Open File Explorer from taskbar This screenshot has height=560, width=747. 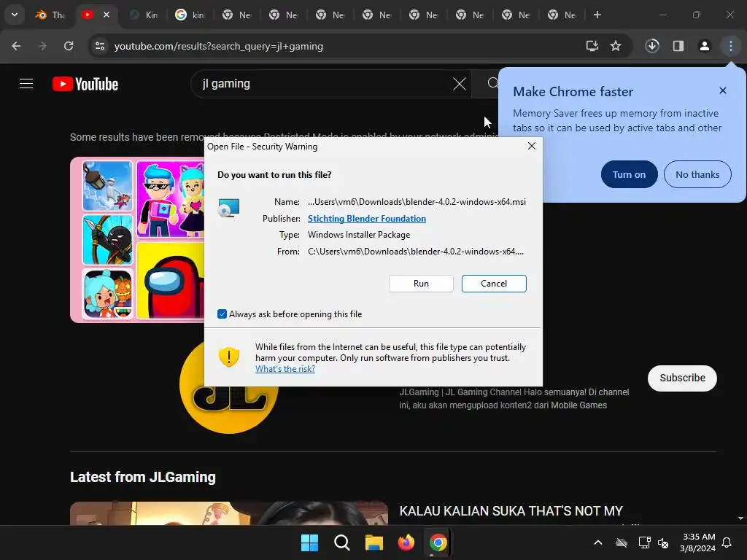(374, 542)
